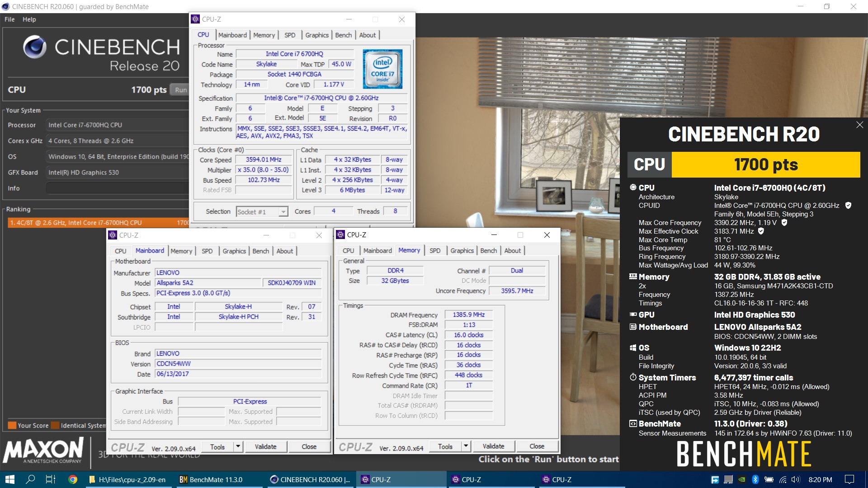Click the CPUID verified shield icon
This screenshot has width=868, height=488.
pyautogui.click(x=848, y=206)
